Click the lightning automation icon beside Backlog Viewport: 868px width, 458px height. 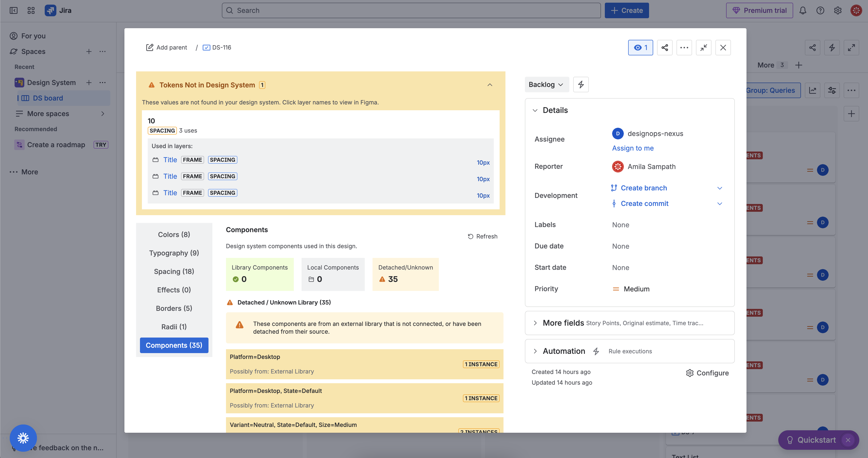(x=581, y=85)
